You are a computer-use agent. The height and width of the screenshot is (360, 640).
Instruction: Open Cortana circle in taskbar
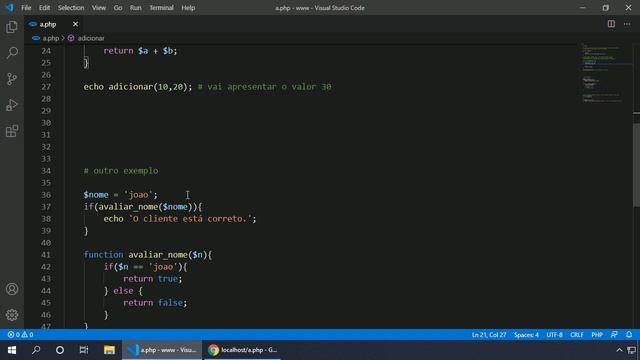60,350
